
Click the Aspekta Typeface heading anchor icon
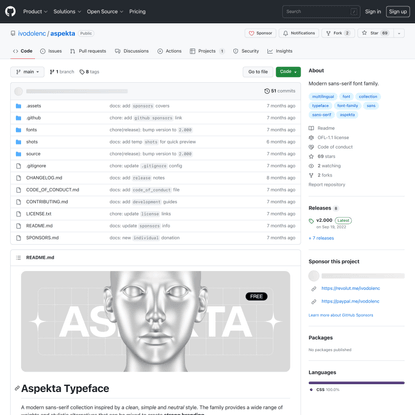pyautogui.click(x=17, y=388)
